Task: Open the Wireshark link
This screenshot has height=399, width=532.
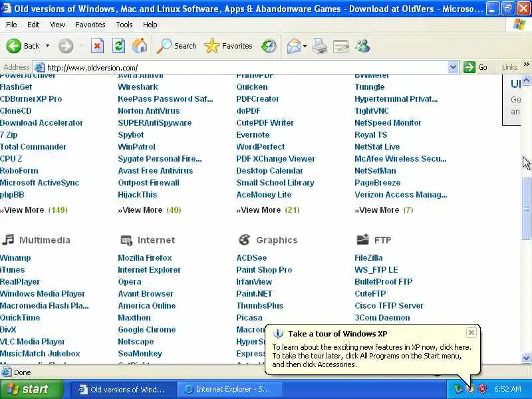Action: point(138,87)
